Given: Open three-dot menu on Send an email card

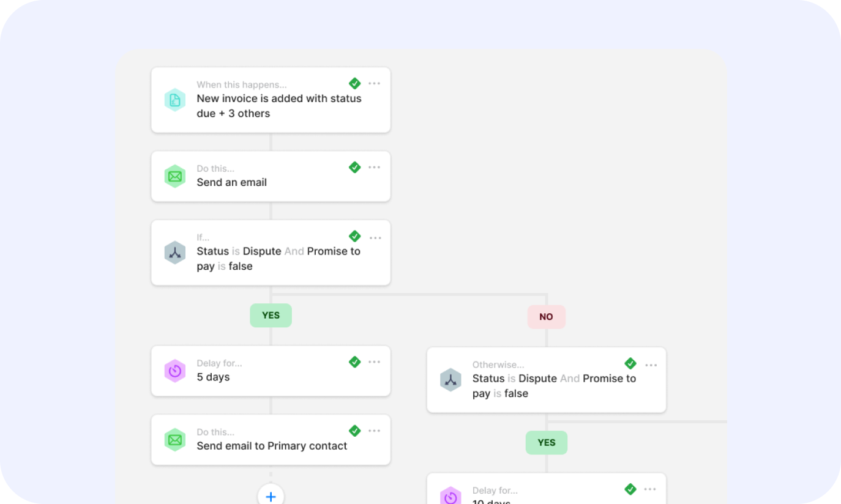Looking at the screenshot, I should [375, 168].
